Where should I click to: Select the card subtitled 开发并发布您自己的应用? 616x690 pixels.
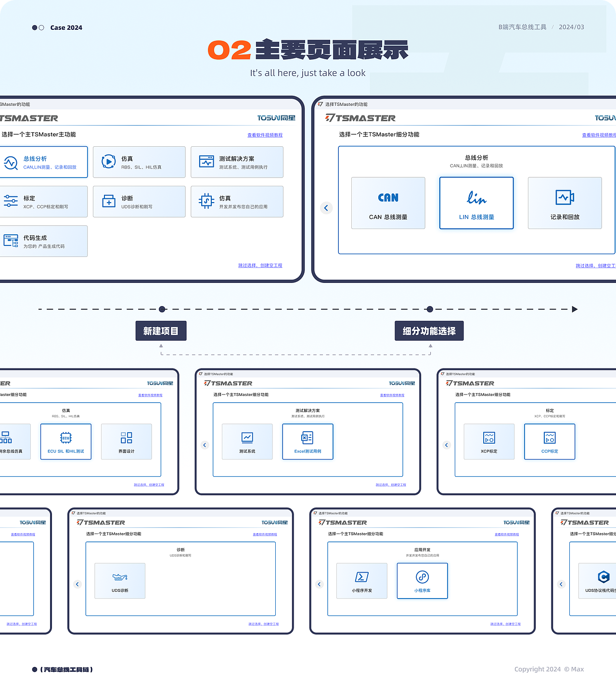(x=237, y=202)
